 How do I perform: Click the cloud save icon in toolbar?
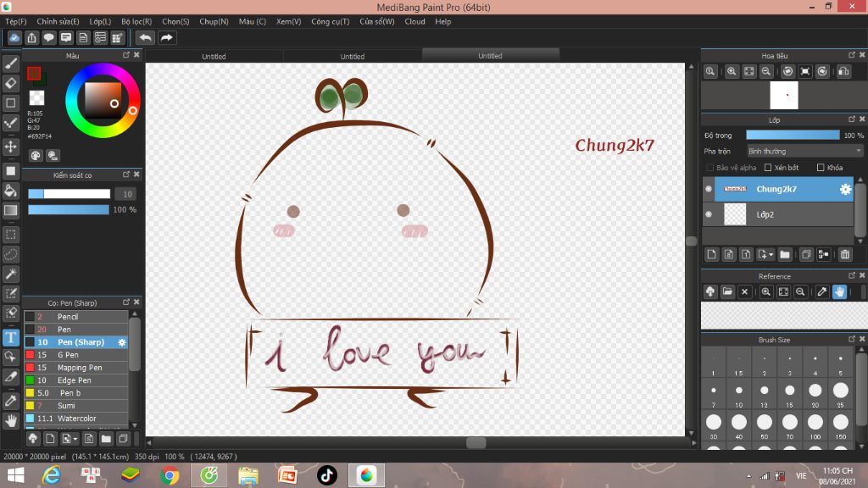(x=14, y=37)
